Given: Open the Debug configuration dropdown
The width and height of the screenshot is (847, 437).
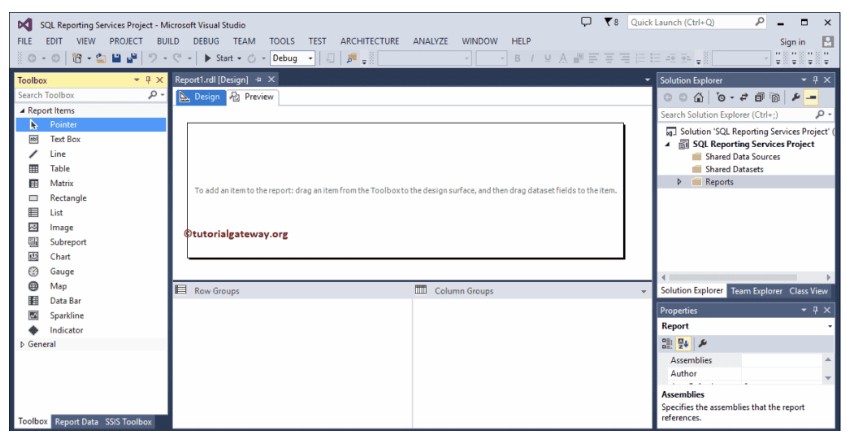Looking at the screenshot, I should (311, 58).
